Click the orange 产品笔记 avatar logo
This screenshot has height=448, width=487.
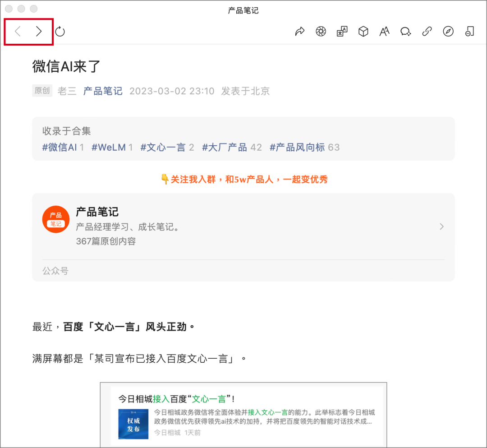tap(56, 219)
